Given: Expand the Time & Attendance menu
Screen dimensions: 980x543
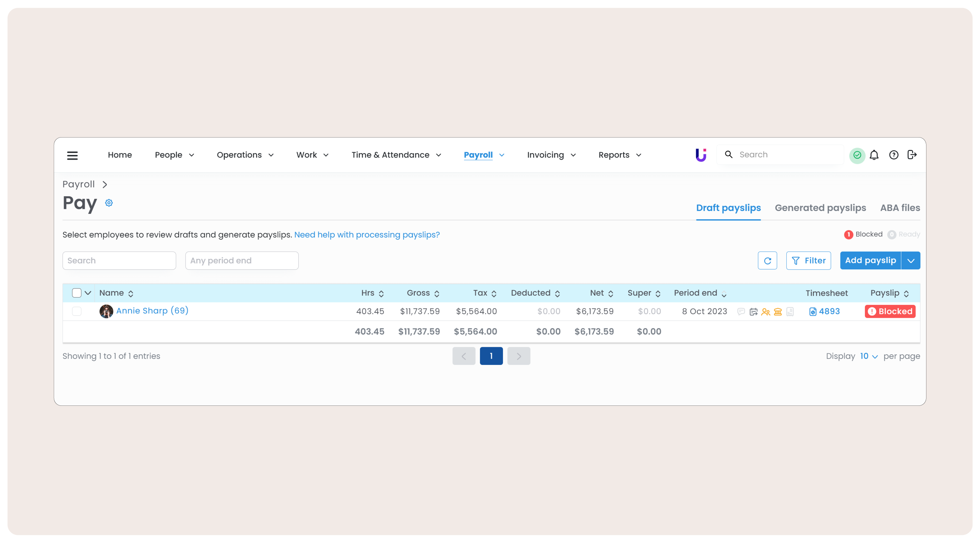Looking at the screenshot, I should coord(396,155).
